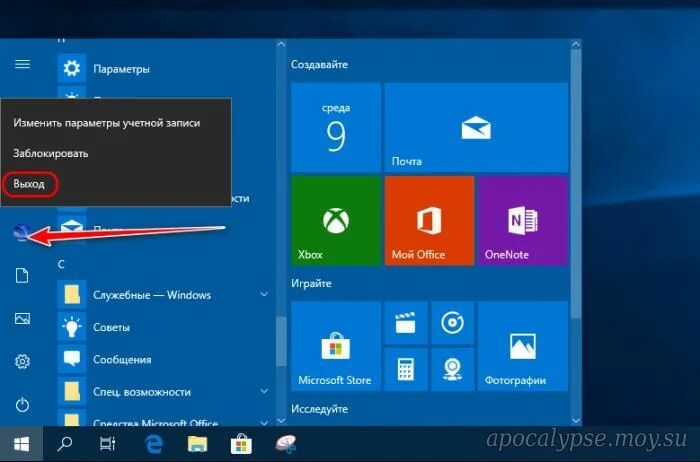Image resolution: width=700 pixels, height=462 pixels.
Task: Click tiles panel scroll up arrow
Action: [576, 44]
